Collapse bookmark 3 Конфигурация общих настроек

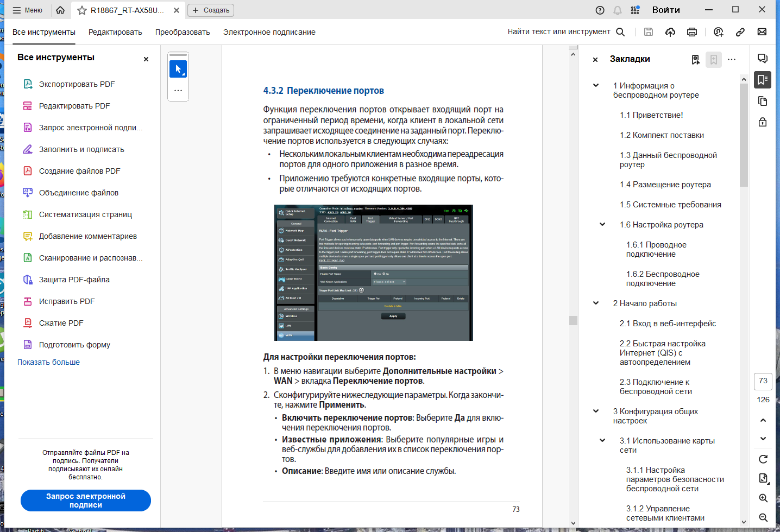(596, 411)
